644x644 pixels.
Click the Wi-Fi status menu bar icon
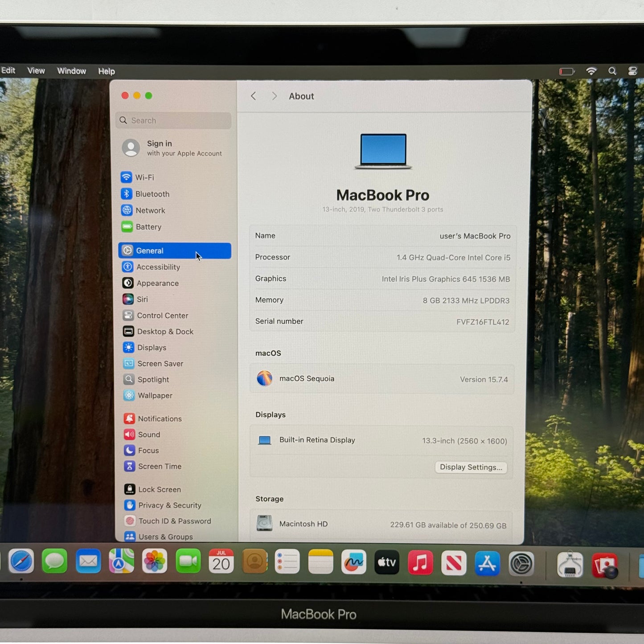click(x=591, y=71)
